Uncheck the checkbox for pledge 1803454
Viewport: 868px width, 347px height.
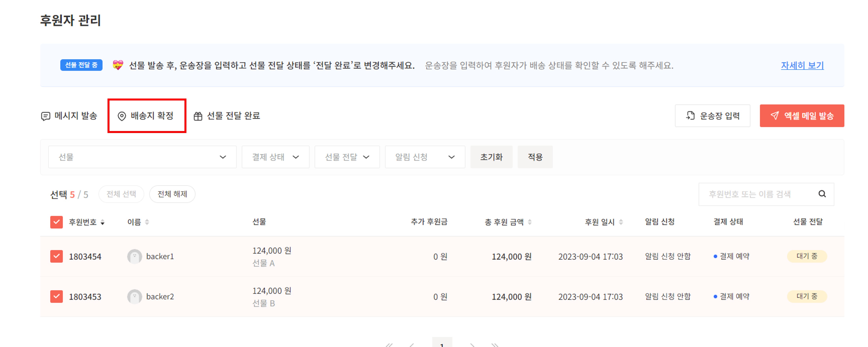tap(57, 257)
